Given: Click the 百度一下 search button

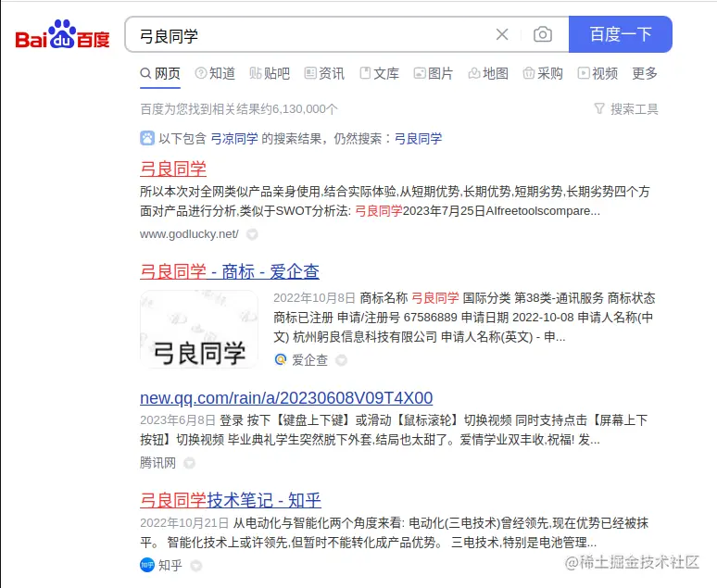Looking at the screenshot, I should click(621, 34).
